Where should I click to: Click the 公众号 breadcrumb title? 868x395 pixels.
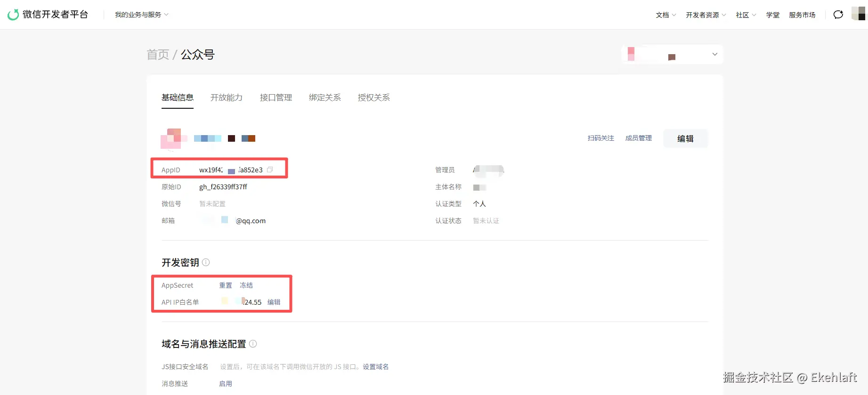pyautogui.click(x=198, y=55)
